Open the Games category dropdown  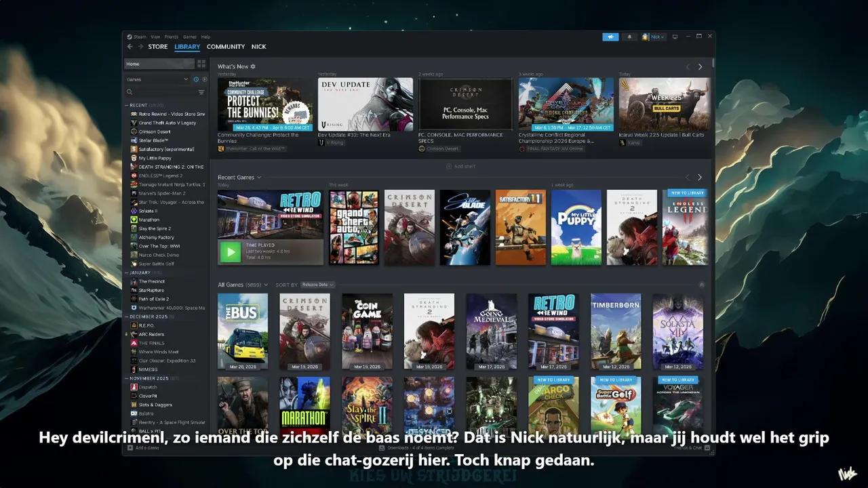click(157, 79)
